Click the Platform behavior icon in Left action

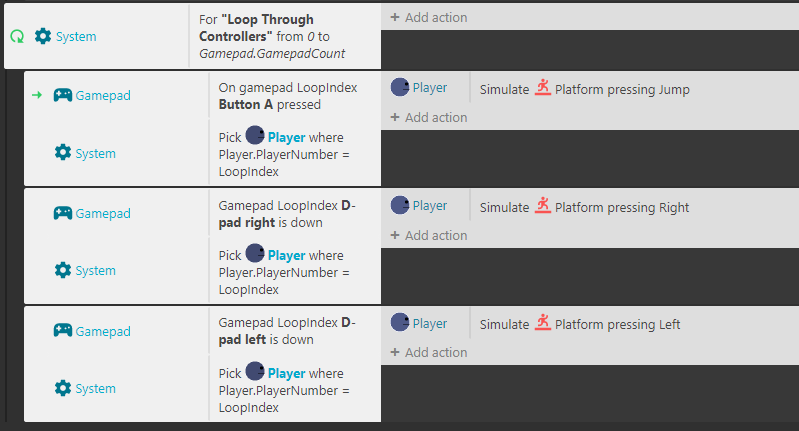point(543,323)
